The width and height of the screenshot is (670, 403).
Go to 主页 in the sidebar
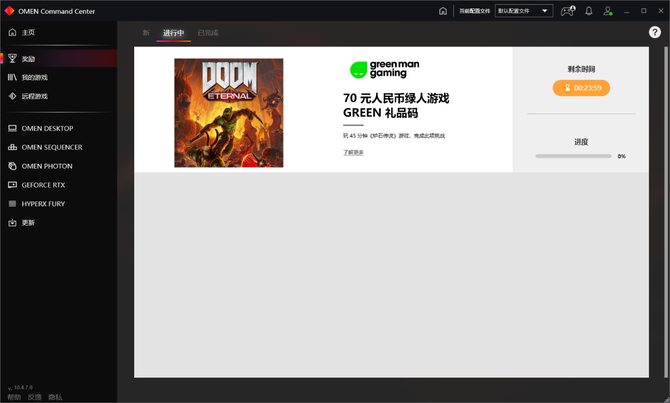pyautogui.click(x=28, y=33)
